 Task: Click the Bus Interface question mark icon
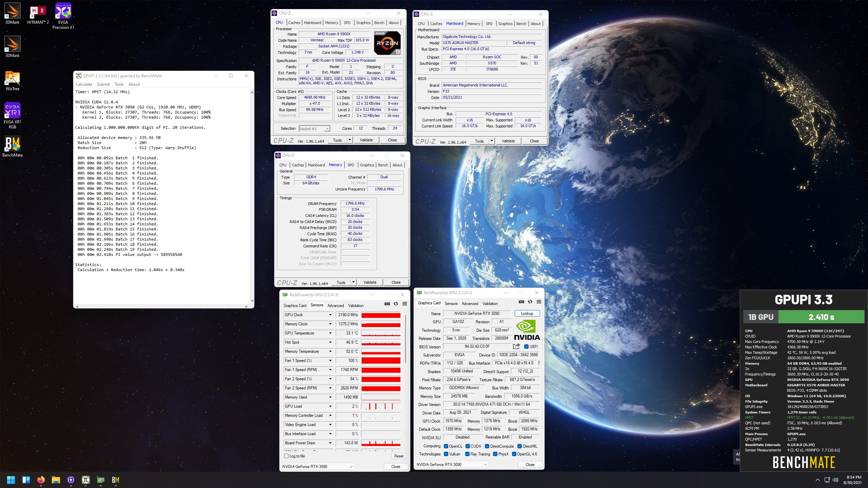(538, 363)
